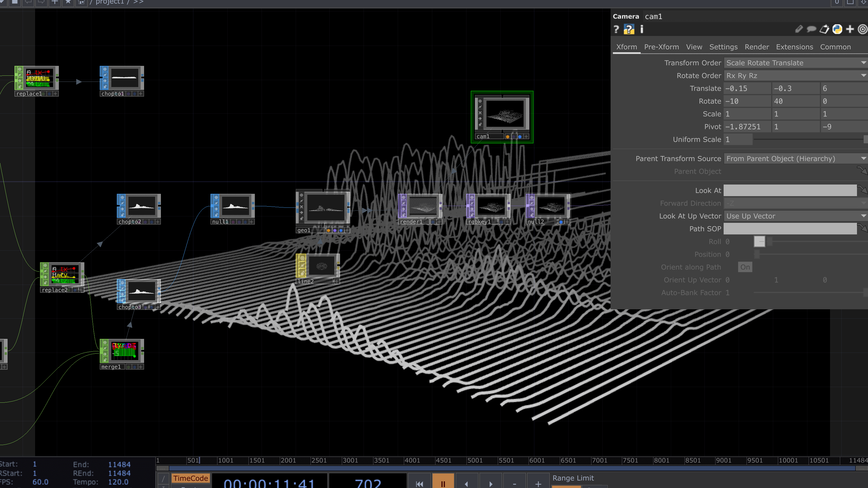Click the operator info 'i' icon
Image resolution: width=868 pixels, height=488 pixels.
pyautogui.click(x=642, y=30)
